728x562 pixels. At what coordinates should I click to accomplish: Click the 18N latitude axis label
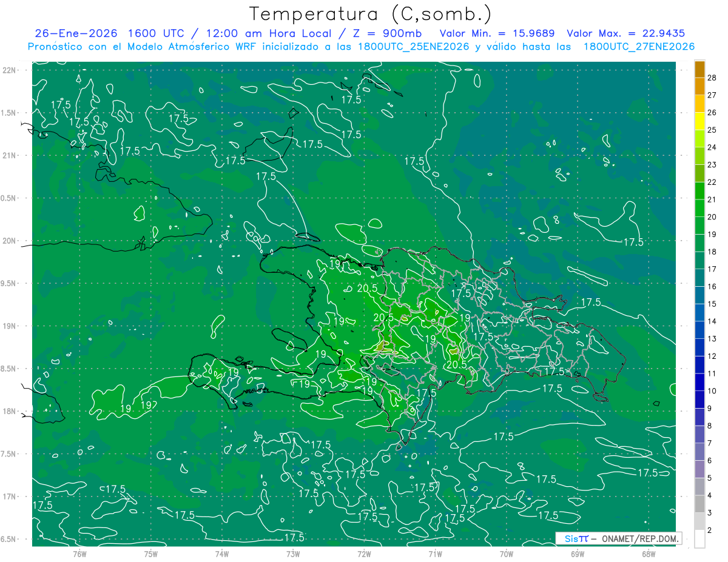10,411
